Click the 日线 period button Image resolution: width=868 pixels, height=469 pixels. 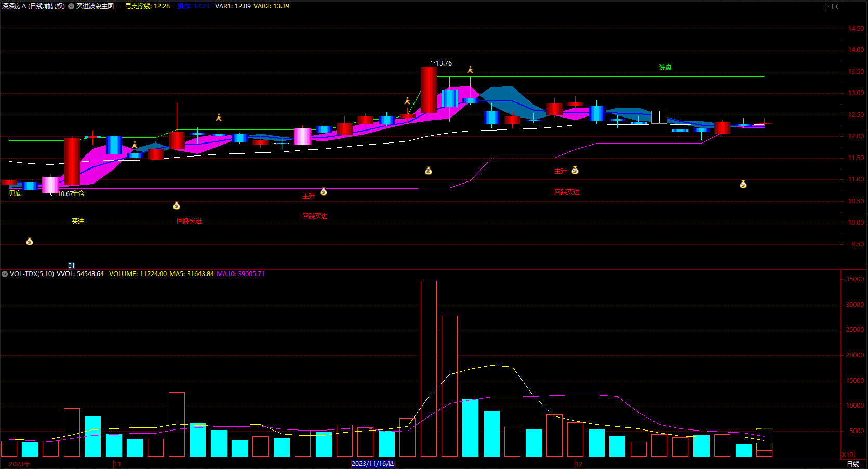[853, 464]
